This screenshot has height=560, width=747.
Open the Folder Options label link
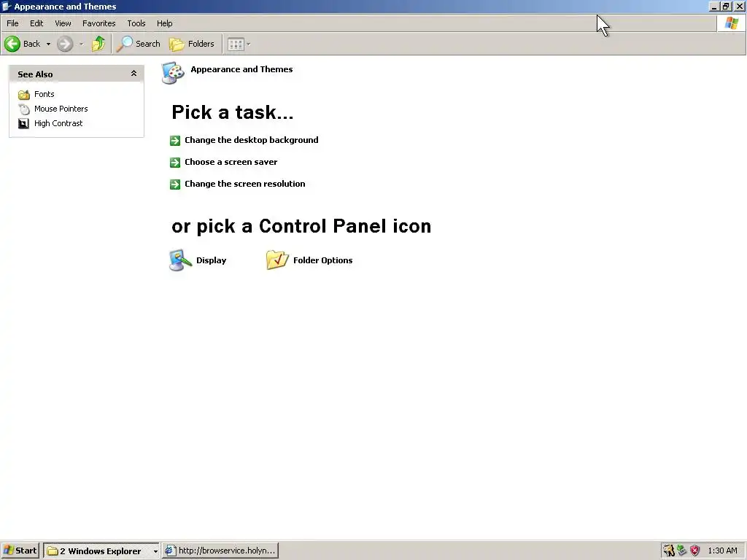tap(323, 260)
